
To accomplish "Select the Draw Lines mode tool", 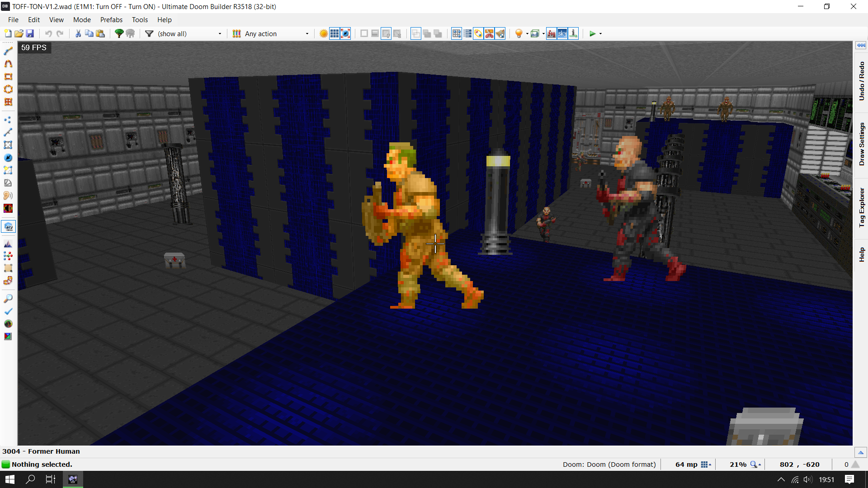I will coord(8,51).
